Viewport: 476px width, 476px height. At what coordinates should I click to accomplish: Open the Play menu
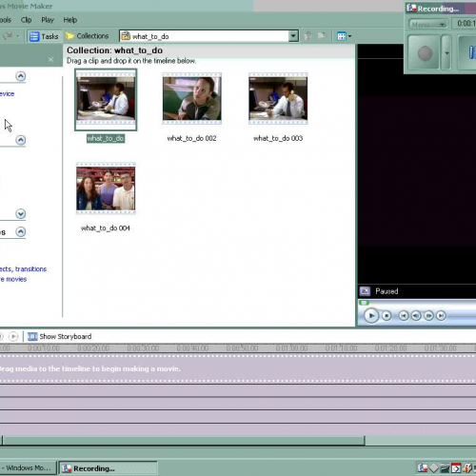pos(48,20)
